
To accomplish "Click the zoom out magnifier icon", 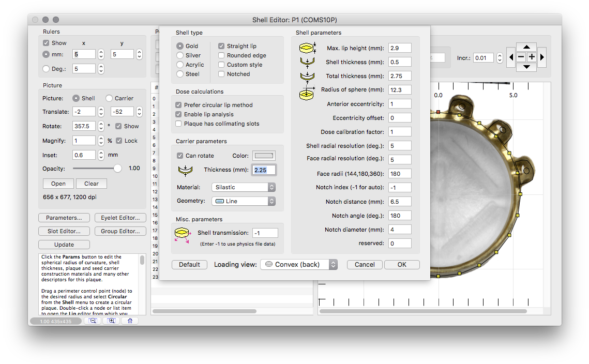I will pyautogui.click(x=93, y=321).
